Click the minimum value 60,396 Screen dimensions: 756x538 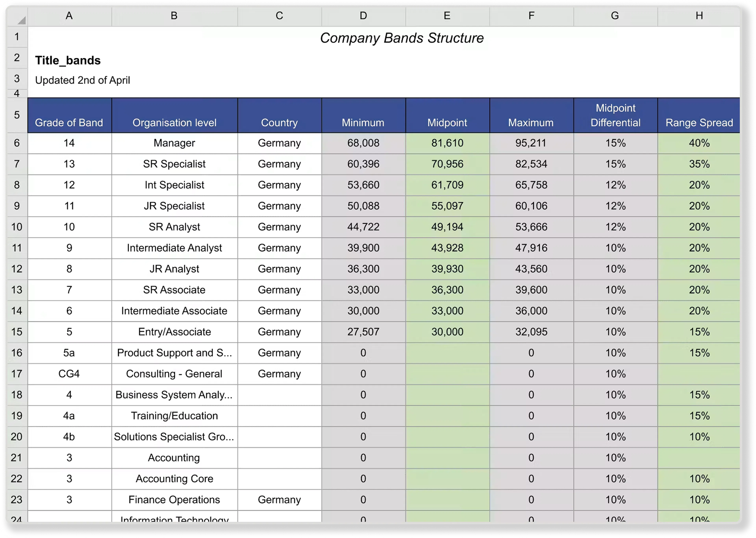(x=363, y=164)
